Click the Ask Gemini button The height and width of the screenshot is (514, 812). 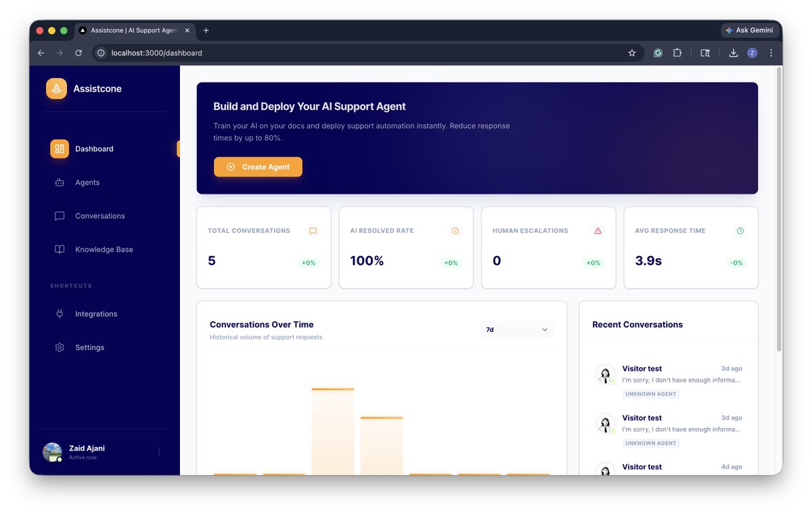point(749,30)
